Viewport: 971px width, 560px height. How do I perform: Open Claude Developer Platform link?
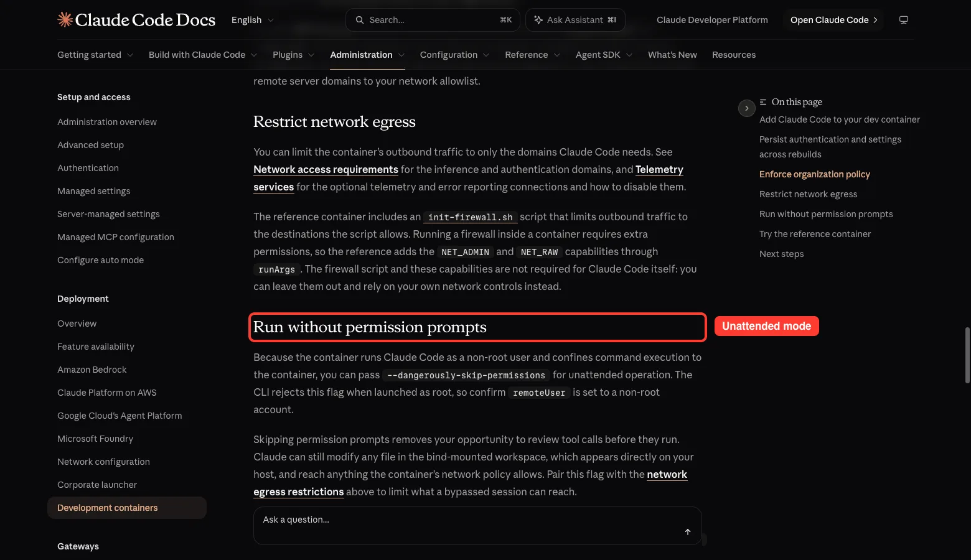coord(712,20)
